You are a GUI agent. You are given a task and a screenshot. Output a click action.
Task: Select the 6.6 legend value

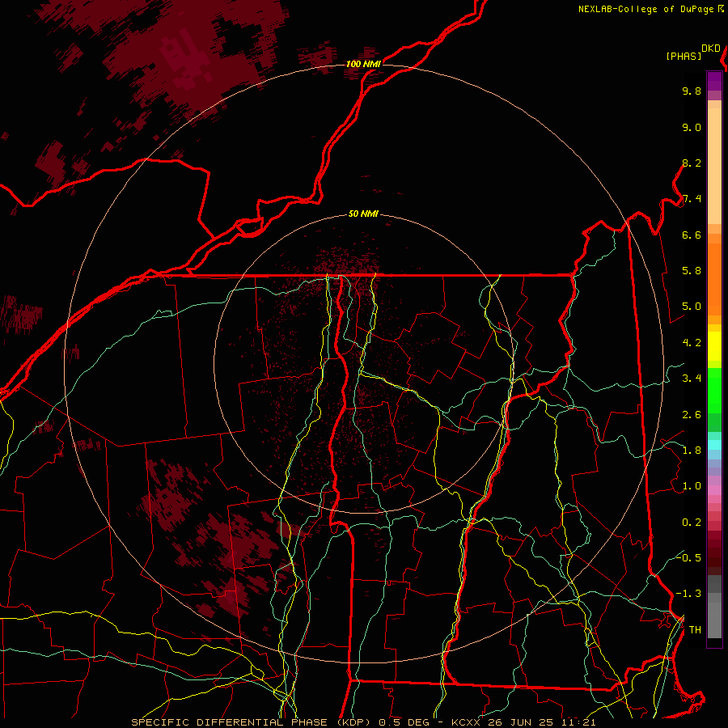coord(692,235)
